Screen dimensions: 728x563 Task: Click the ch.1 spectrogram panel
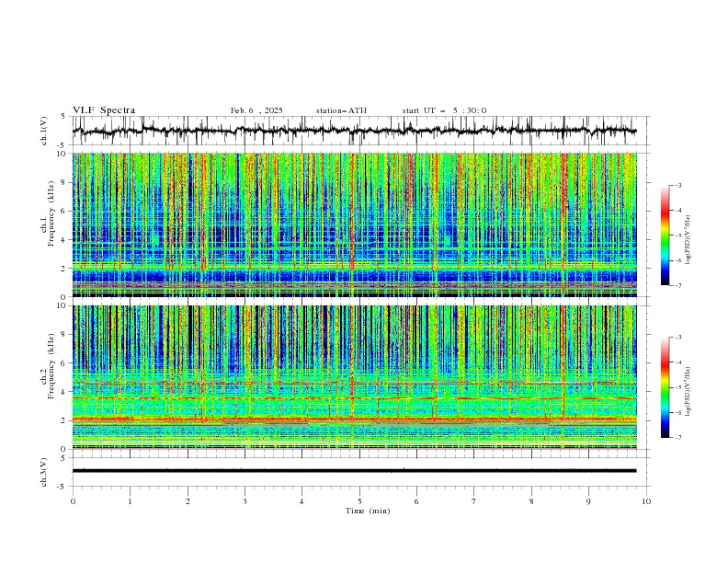point(355,224)
